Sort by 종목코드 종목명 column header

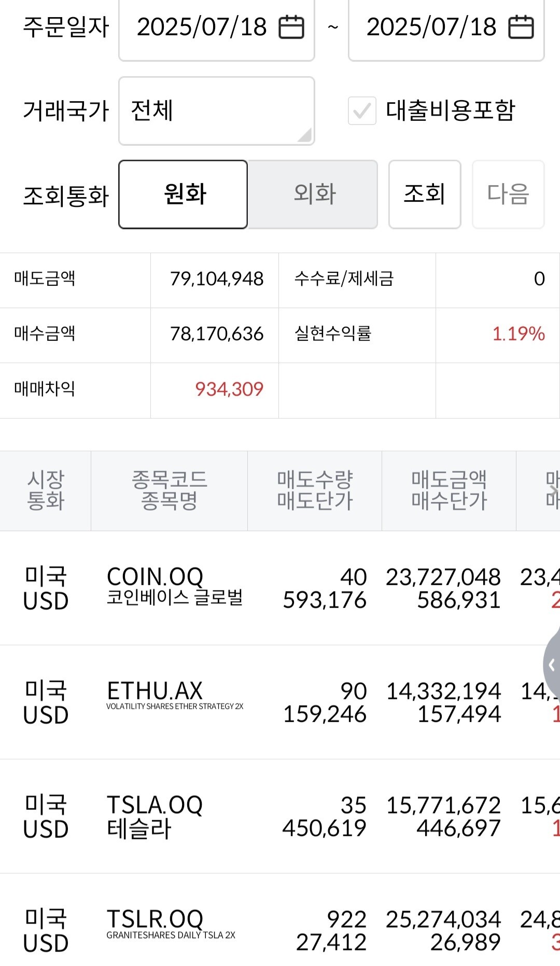[x=169, y=490]
